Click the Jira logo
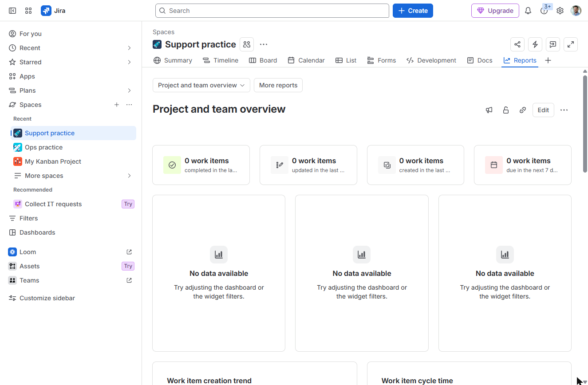The image size is (588, 385). point(53,11)
